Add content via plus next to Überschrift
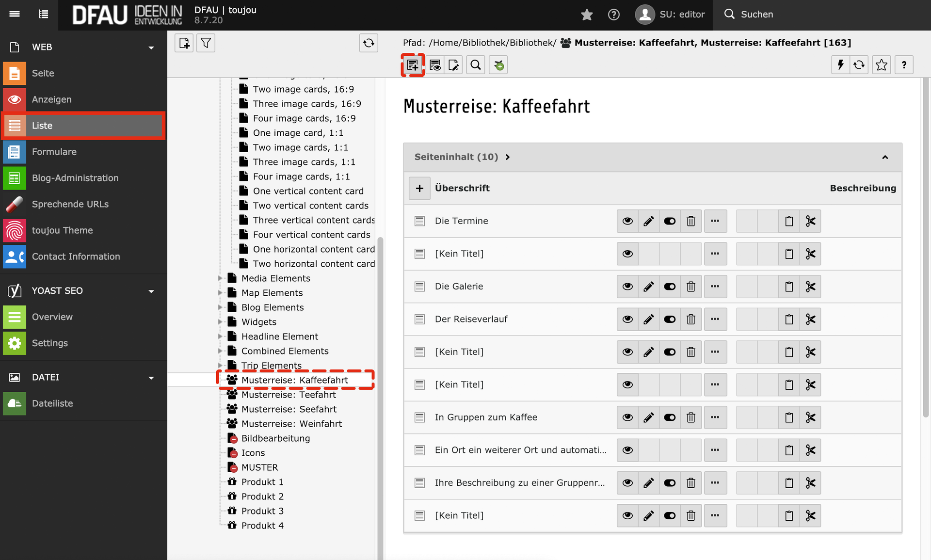 [419, 188]
